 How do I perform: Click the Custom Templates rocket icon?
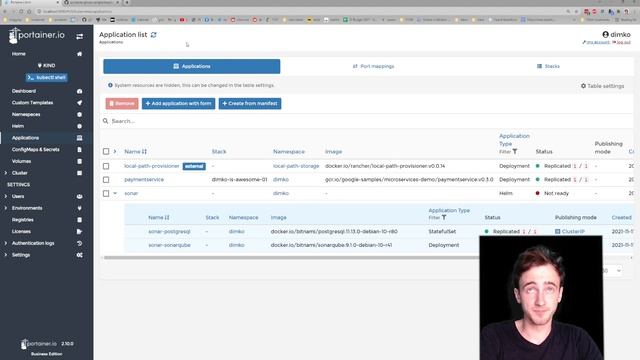click(80, 103)
